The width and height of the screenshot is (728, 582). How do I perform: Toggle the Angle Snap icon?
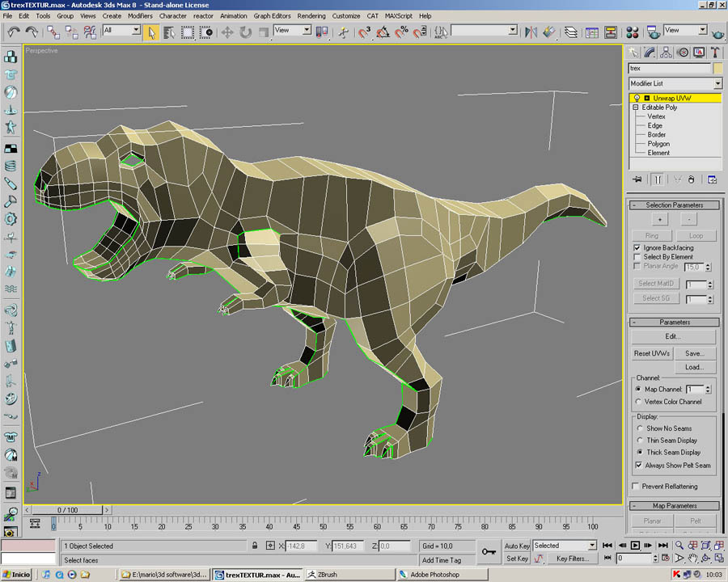(x=383, y=32)
